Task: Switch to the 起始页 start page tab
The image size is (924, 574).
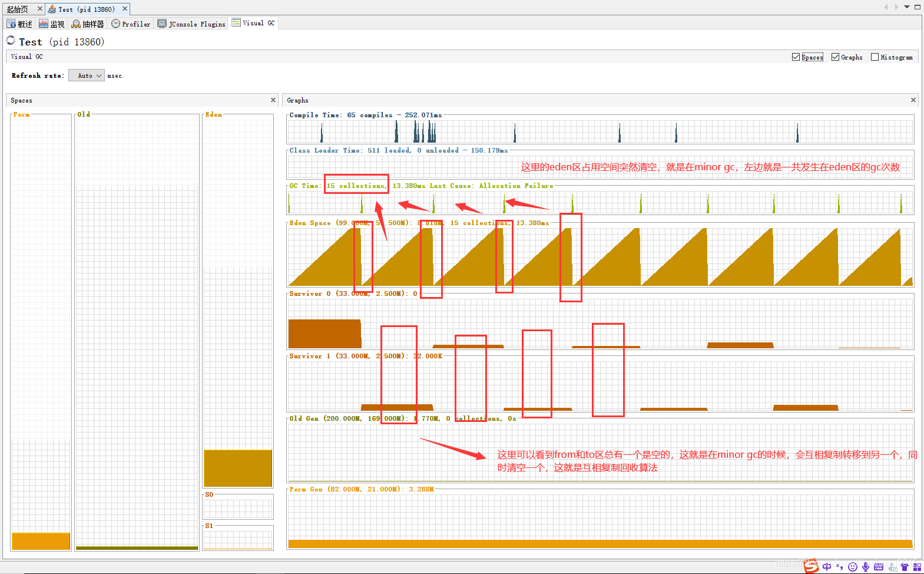Action: (x=17, y=9)
